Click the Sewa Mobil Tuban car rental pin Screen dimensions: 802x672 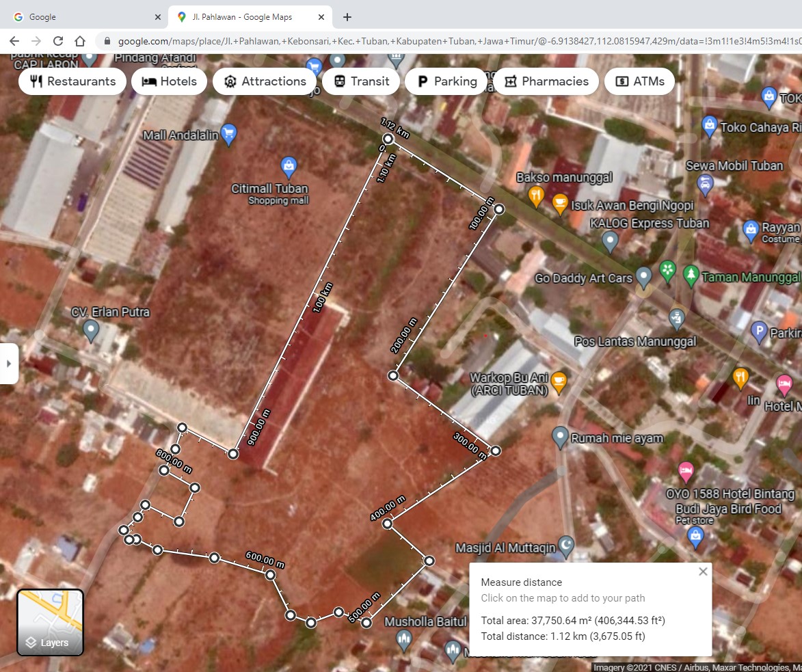click(x=705, y=183)
